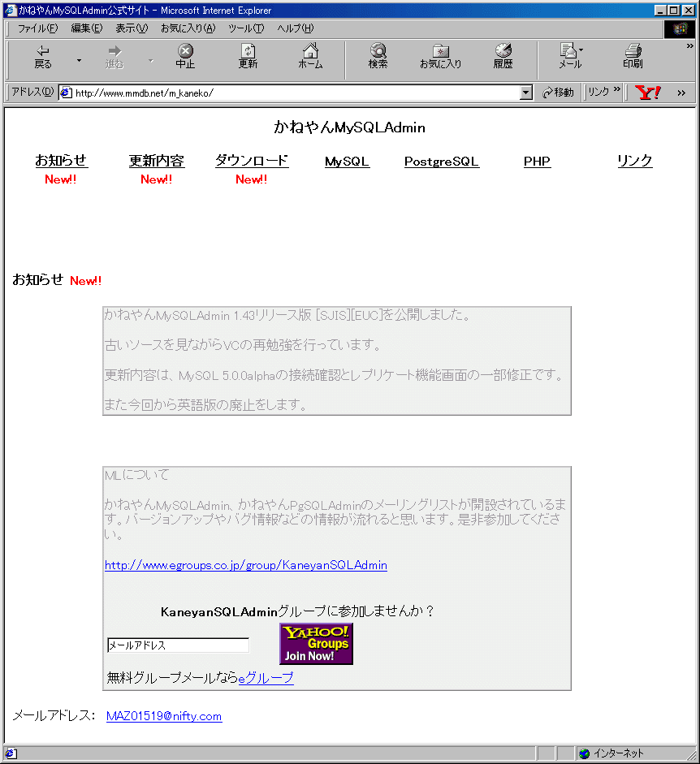Expand the main toolbar overflow chevron
The image size is (700, 764).
coord(689,45)
